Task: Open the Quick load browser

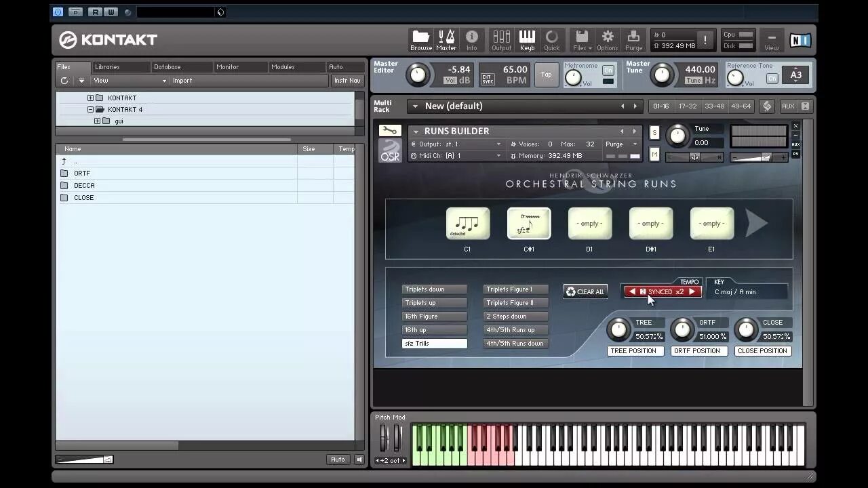Action: (x=552, y=40)
